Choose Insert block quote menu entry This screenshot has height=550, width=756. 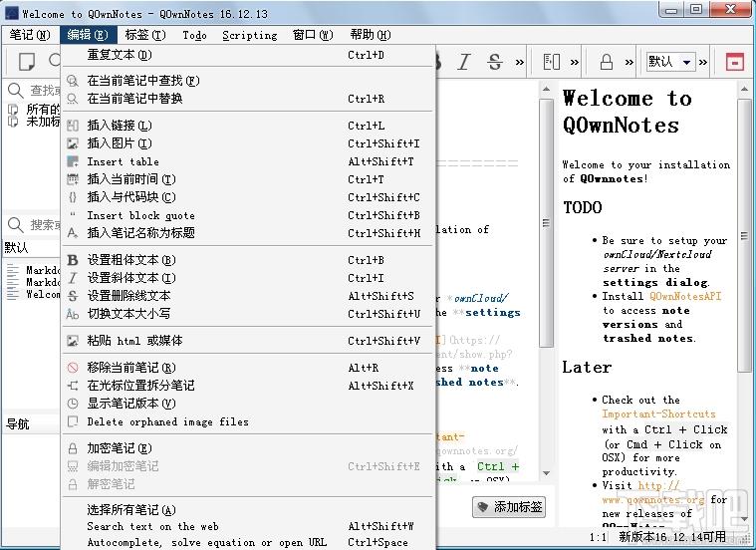248,215
